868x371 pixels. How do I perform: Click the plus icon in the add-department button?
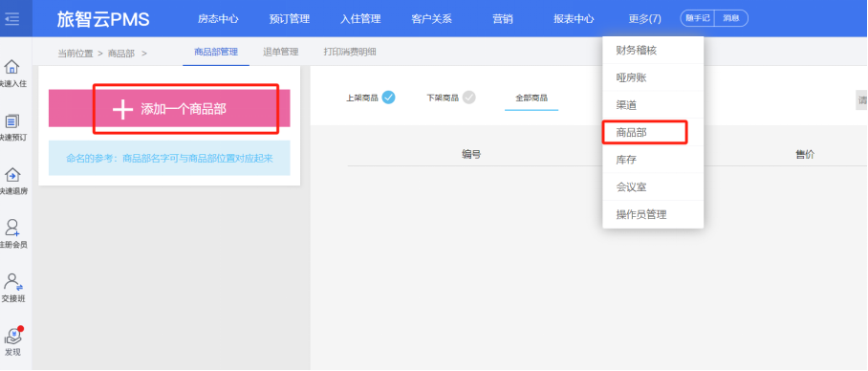[122, 110]
